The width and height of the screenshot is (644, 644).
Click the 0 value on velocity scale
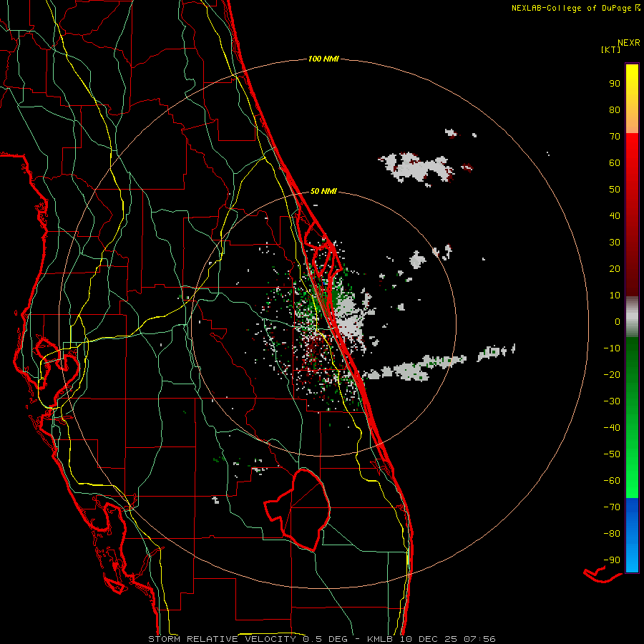click(x=618, y=321)
